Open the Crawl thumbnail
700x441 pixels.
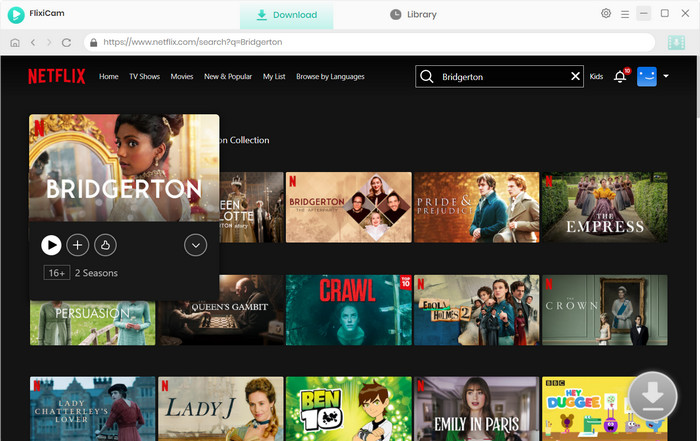click(349, 310)
